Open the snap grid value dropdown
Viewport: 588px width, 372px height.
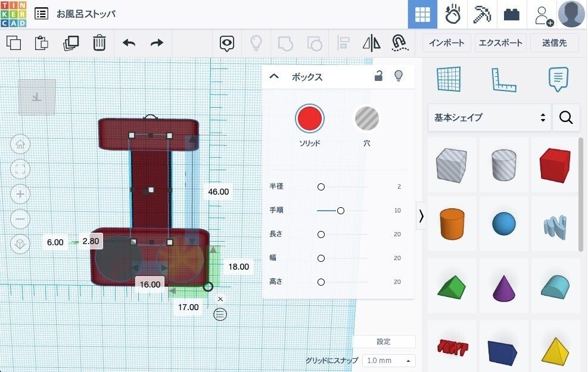388,361
